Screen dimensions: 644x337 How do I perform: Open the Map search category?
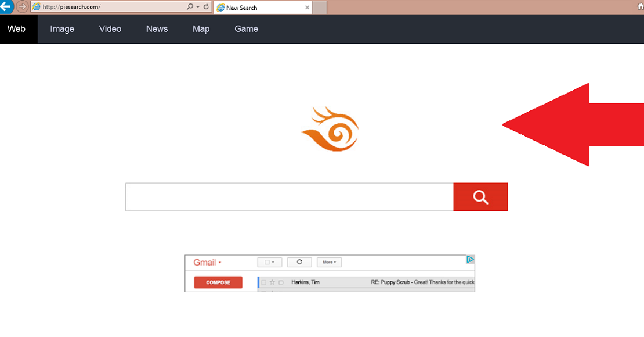point(201,29)
